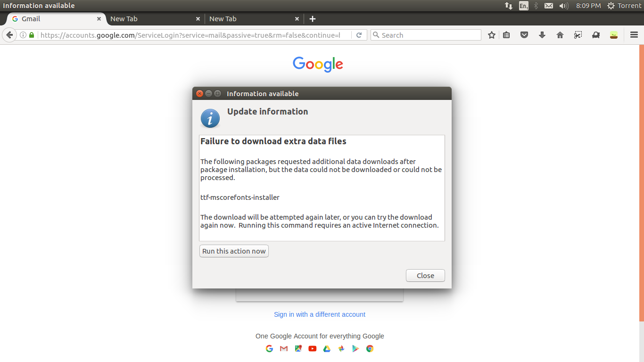The image size is (644, 362).
Task: Click the Google Maps product icon
Action: 298,349
